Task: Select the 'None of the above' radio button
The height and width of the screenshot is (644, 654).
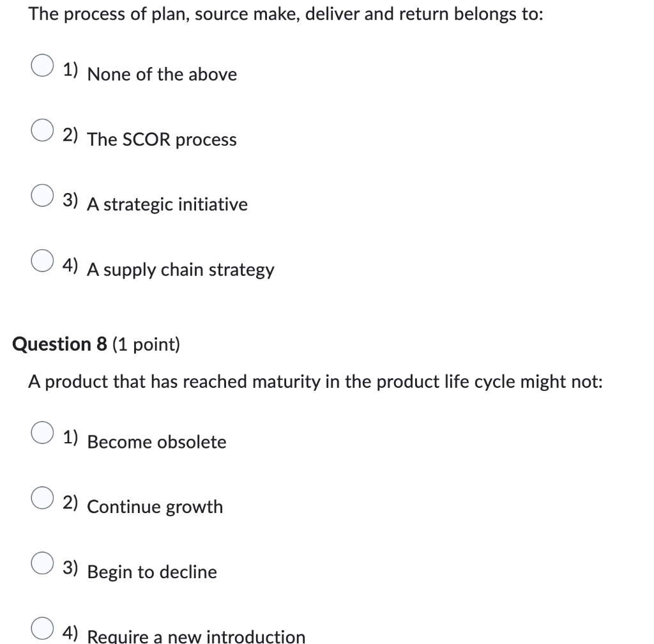Action: point(43,67)
